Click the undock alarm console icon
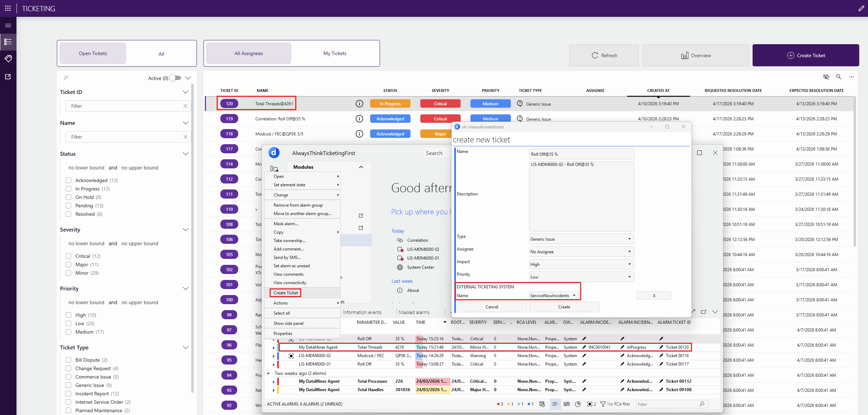This screenshot has height=415, width=868. point(703,312)
